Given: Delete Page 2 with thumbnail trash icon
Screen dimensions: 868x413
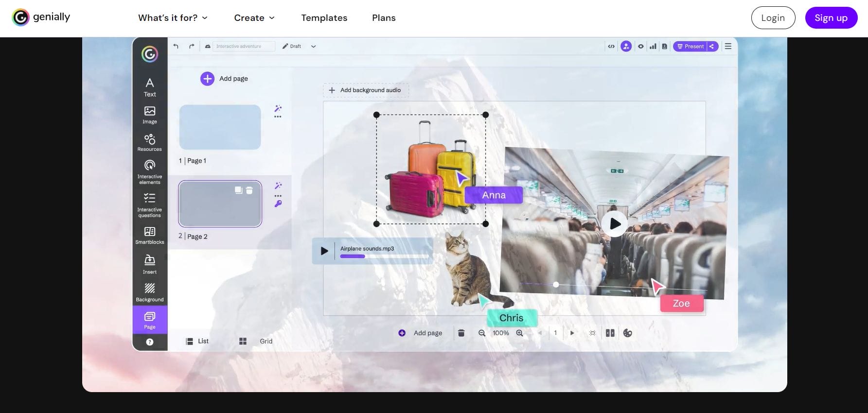Looking at the screenshot, I should pyautogui.click(x=249, y=190).
